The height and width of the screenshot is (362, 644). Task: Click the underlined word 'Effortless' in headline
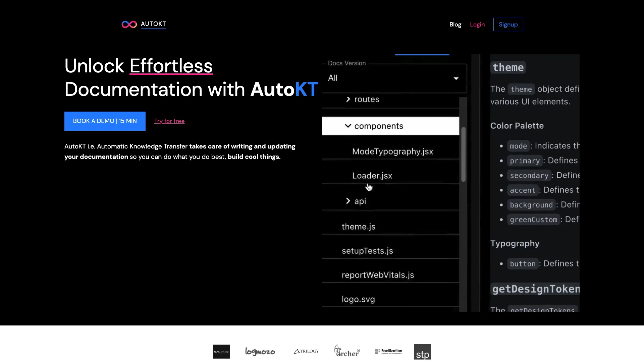click(x=171, y=66)
